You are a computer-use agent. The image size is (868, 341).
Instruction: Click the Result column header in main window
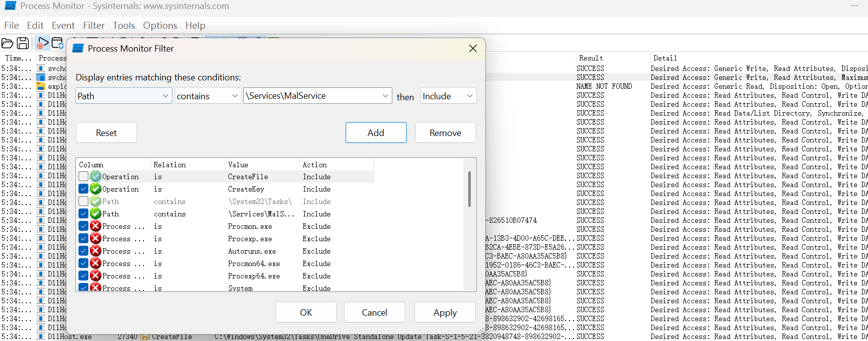612,58
